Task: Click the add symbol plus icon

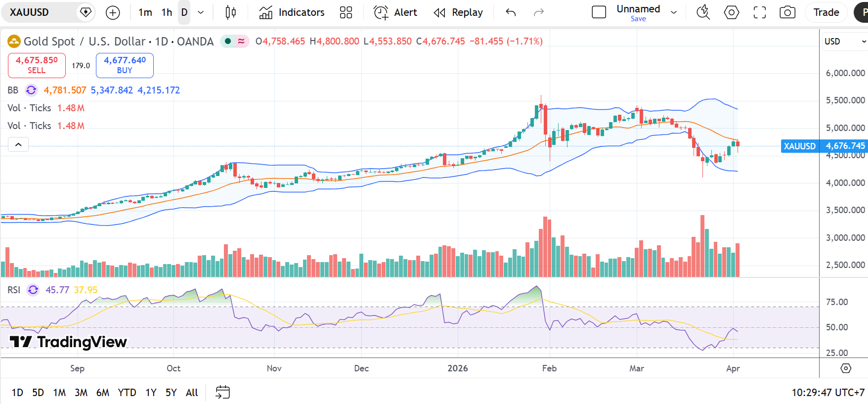Action: coord(113,13)
